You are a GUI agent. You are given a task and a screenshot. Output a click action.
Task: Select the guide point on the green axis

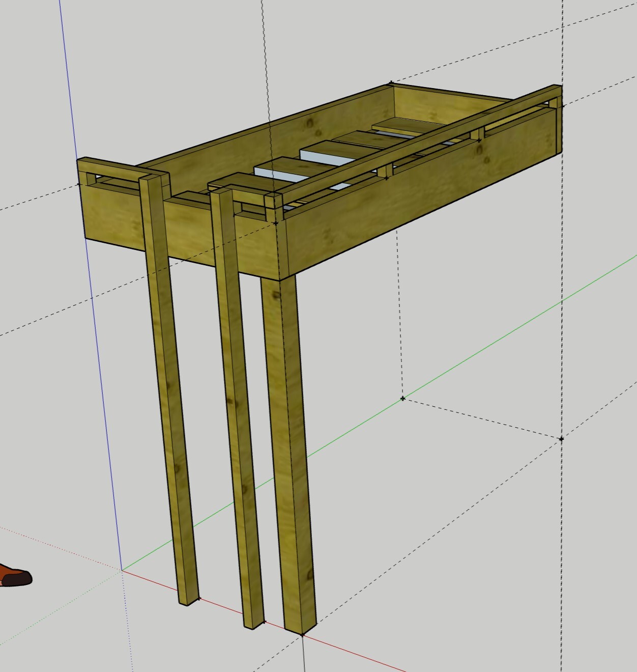point(403,398)
